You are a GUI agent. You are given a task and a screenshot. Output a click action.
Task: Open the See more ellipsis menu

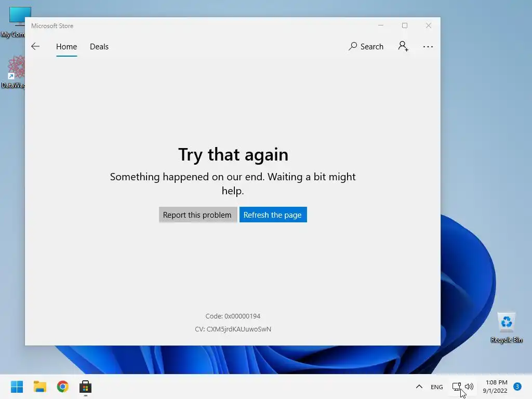coord(428,47)
